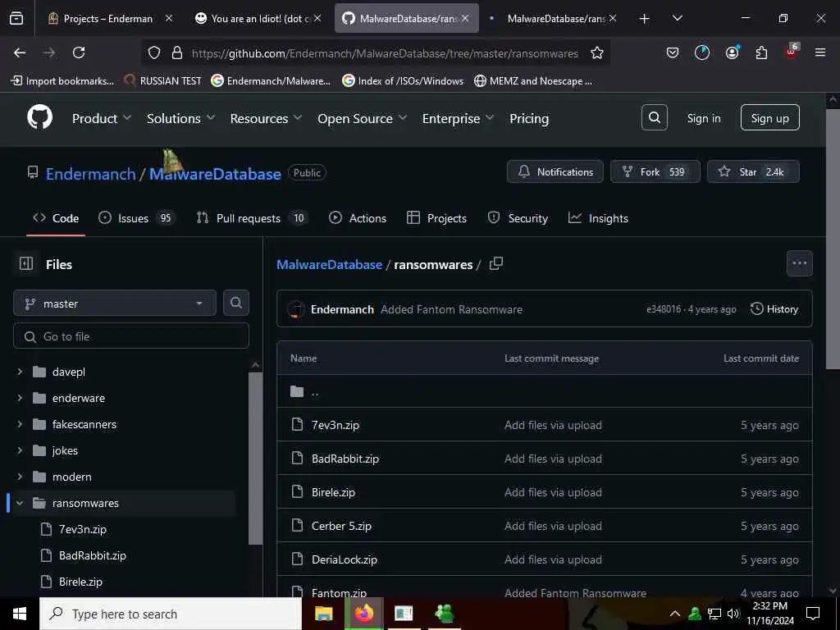Click the page vertical scrollbar thumb
840x630 pixels.
click(833, 239)
